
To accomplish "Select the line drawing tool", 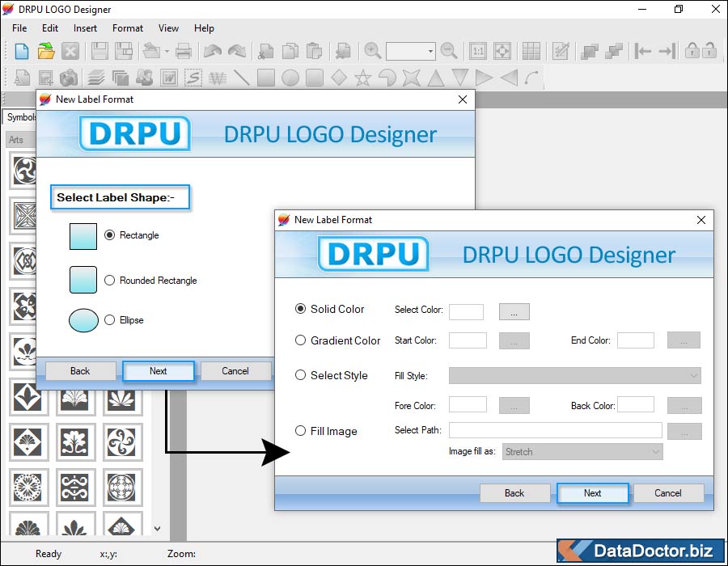I will click(x=241, y=78).
